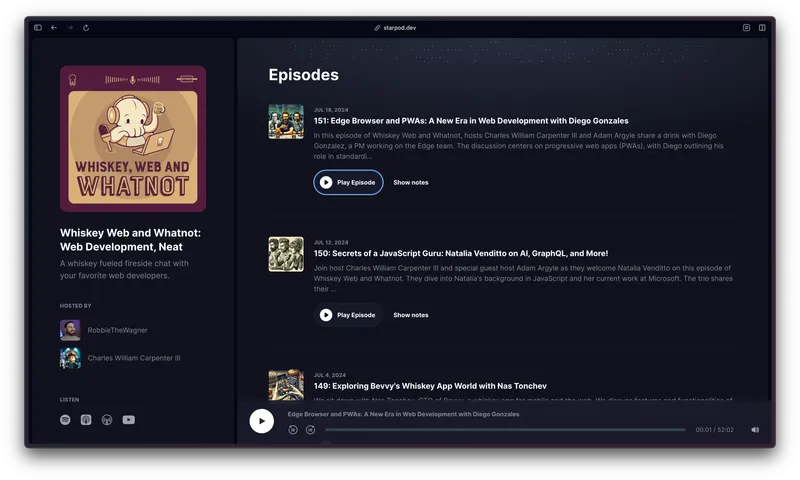The width and height of the screenshot is (800, 480).
Task: Show notes for episode 150
Action: pyautogui.click(x=410, y=315)
